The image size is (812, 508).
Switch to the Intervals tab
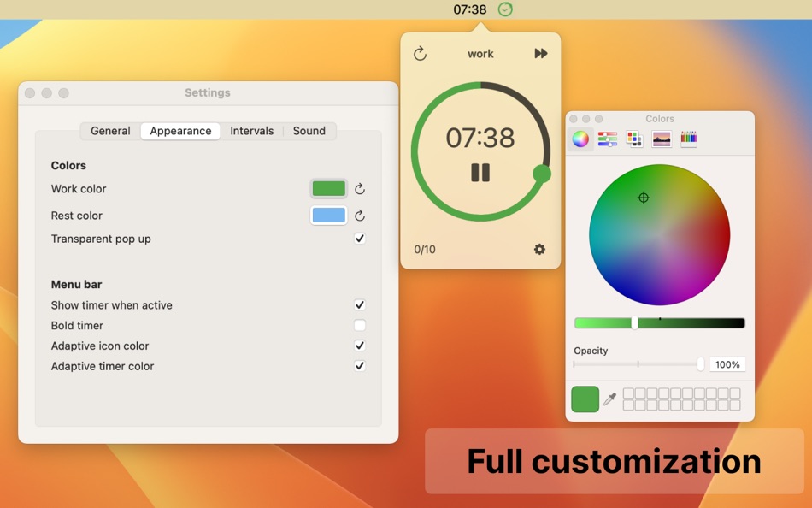pos(251,131)
